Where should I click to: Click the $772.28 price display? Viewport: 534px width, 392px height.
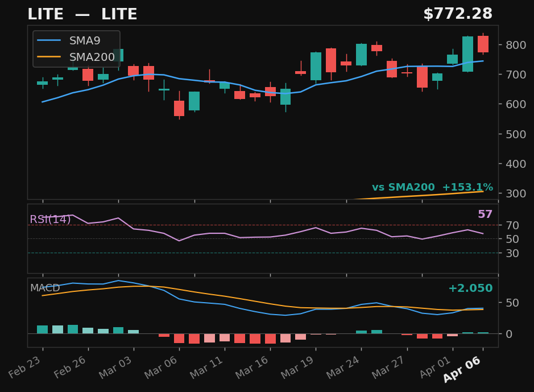pos(458,13)
